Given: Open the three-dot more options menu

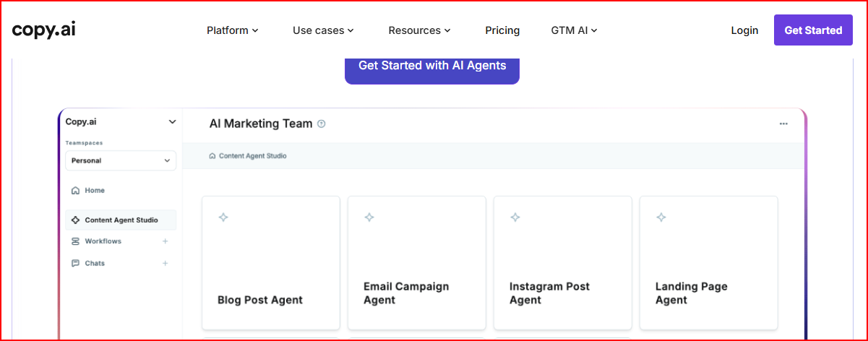Looking at the screenshot, I should pos(783,124).
